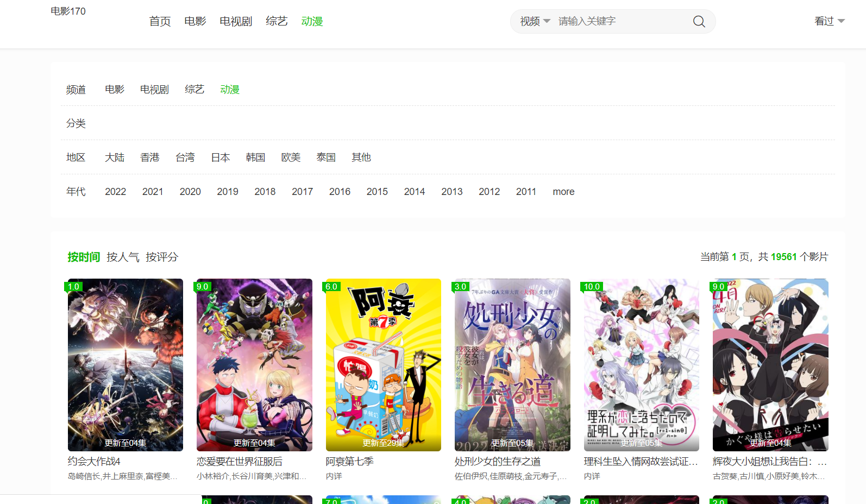Image resolution: width=866 pixels, height=504 pixels.
Task: Click the search magnifier icon
Action: (699, 21)
